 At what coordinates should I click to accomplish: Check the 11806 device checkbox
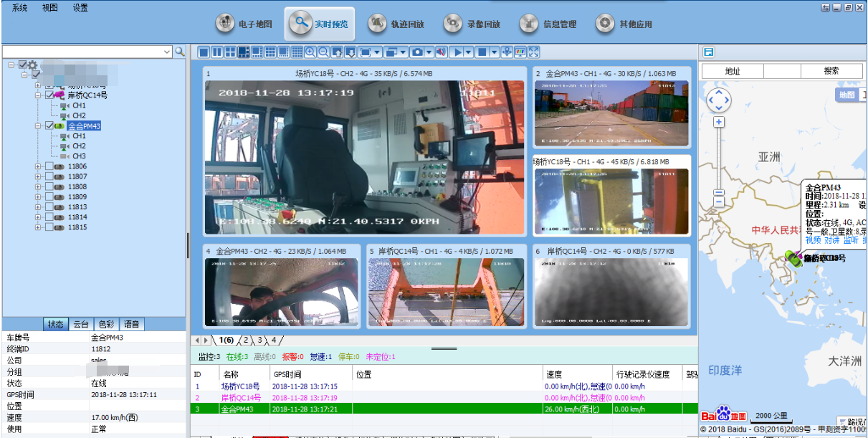pyautogui.click(x=49, y=166)
